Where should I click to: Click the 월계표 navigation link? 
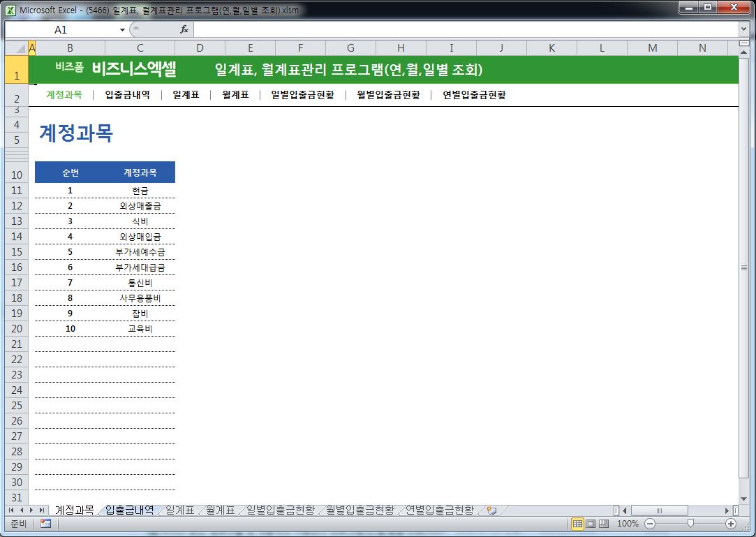(x=235, y=94)
